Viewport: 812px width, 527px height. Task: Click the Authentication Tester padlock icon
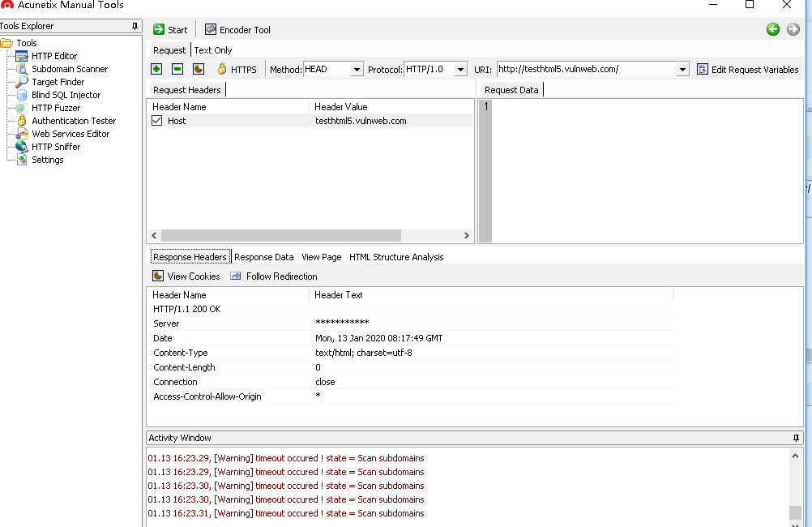tap(22, 121)
